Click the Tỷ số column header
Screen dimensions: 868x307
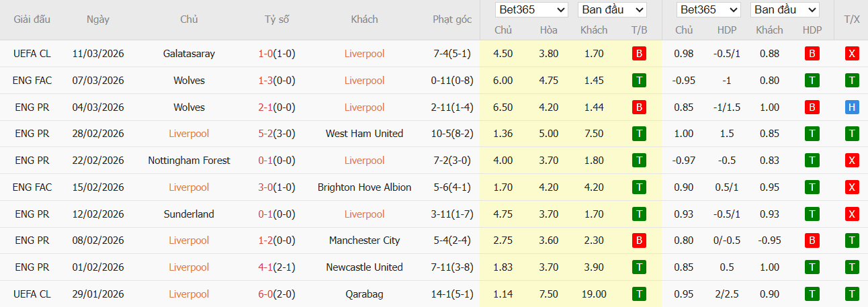[277, 19]
